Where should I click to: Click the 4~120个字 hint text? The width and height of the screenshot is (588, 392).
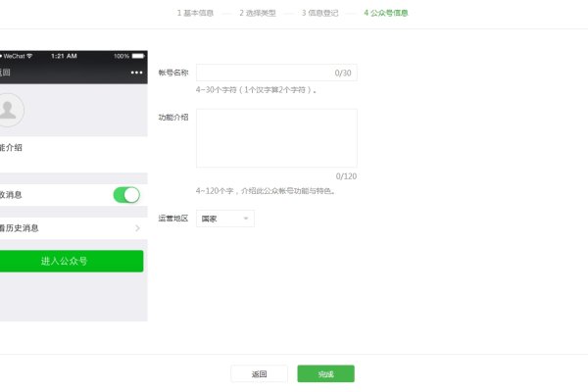click(266, 191)
